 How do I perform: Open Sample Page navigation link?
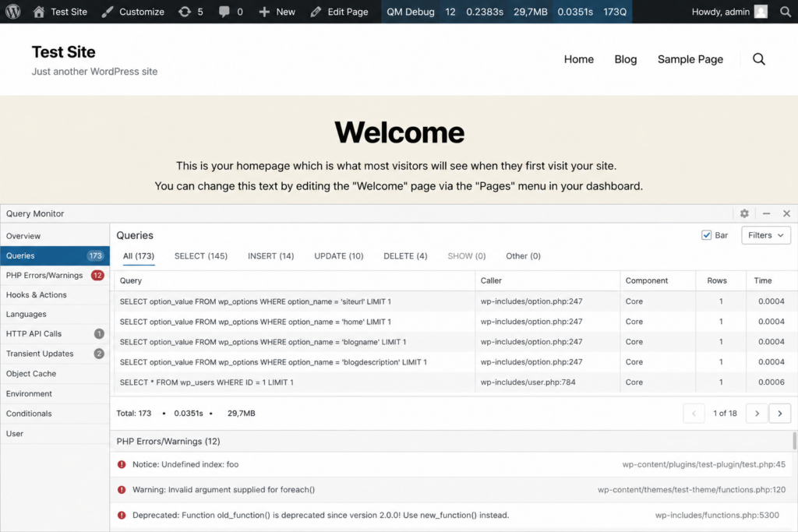(690, 59)
